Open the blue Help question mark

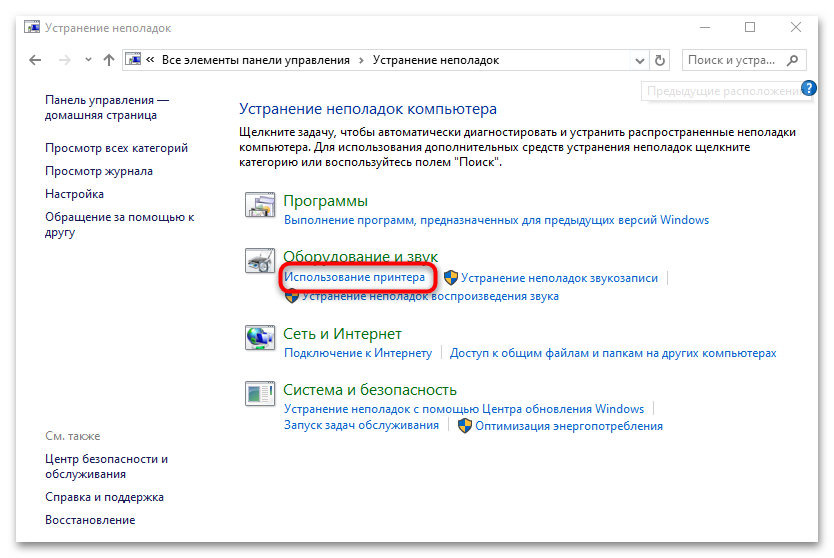click(808, 88)
